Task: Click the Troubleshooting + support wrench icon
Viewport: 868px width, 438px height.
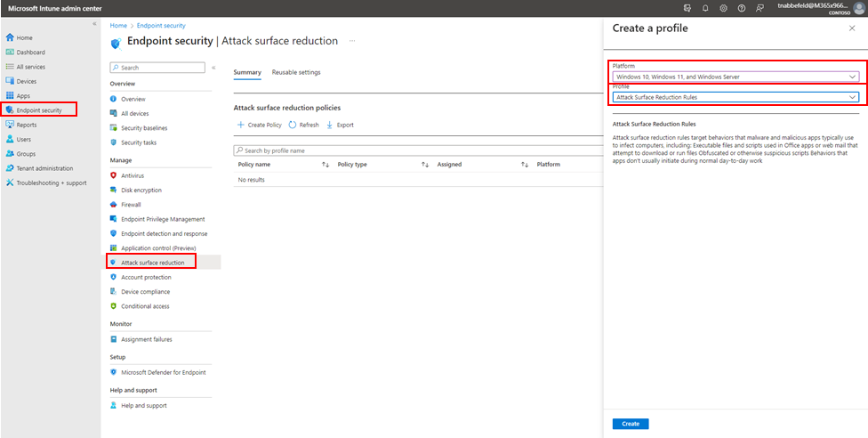Action: click(x=10, y=182)
